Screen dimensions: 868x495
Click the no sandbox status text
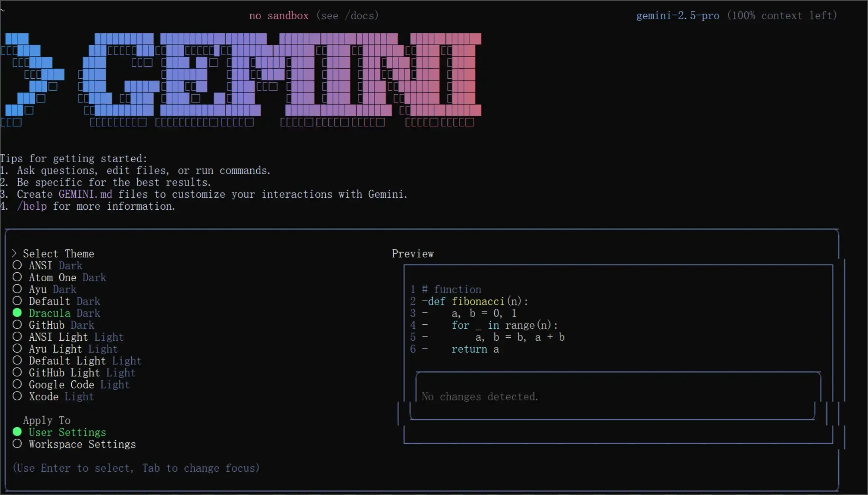click(279, 16)
